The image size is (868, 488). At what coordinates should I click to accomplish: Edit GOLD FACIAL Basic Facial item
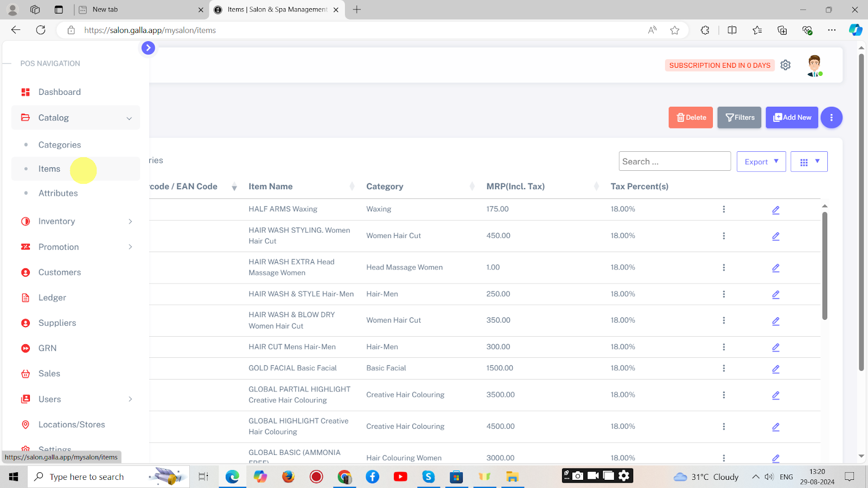click(776, 369)
